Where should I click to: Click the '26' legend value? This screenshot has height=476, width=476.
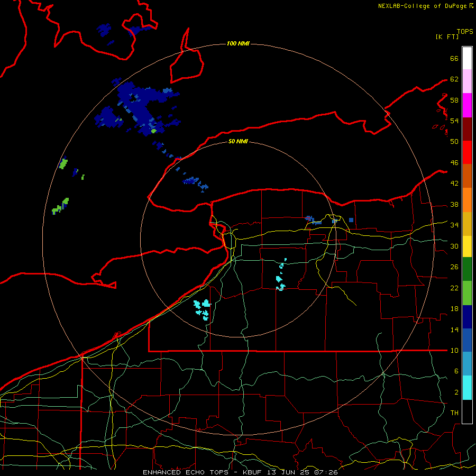(x=454, y=267)
